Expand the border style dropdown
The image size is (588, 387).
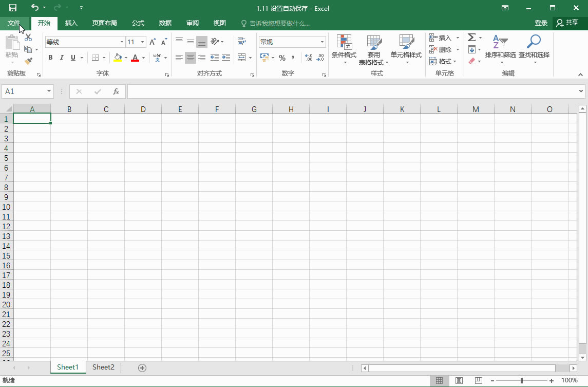pos(102,58)
